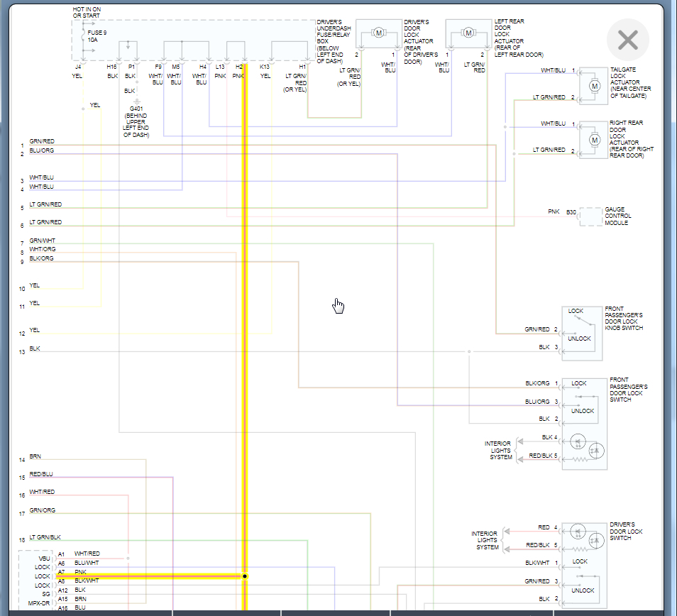Click the 'WHT/ORG' label at wire 8
677x616 pixels.
43,249
